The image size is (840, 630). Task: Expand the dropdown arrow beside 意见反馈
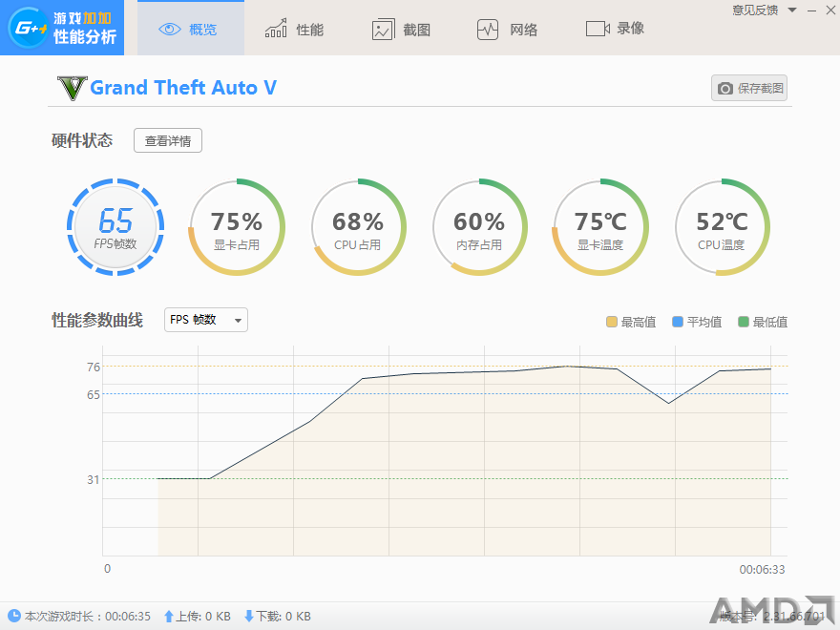[x=792, y=10]
